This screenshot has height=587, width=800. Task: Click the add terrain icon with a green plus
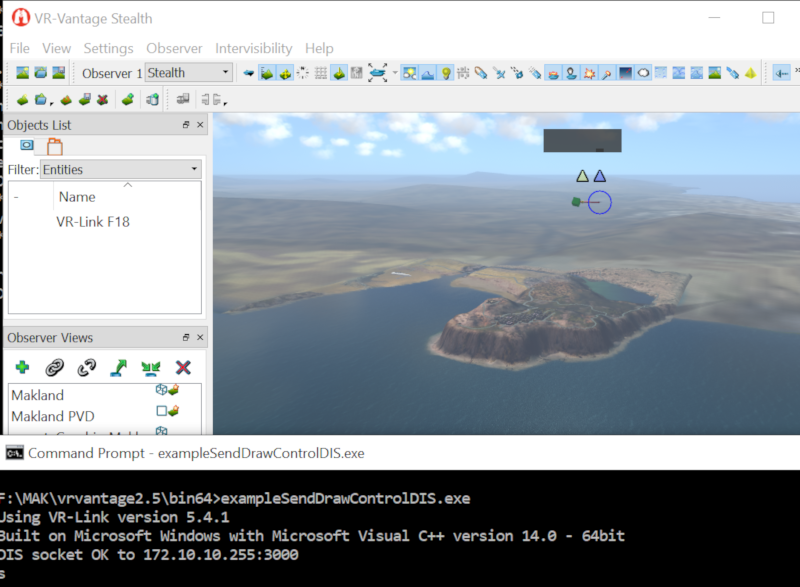point(128,99)
